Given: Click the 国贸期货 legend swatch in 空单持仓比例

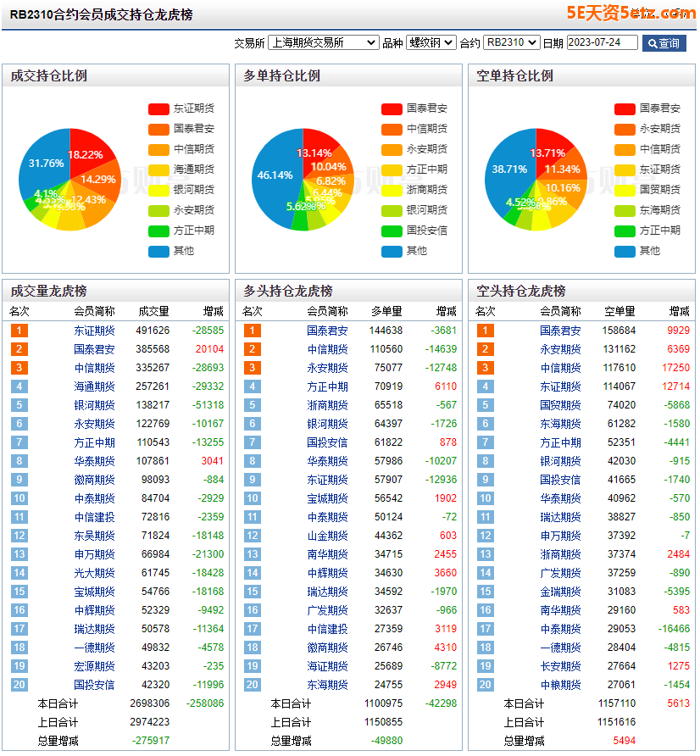Looking at the screenshot, I should [625, 190].
